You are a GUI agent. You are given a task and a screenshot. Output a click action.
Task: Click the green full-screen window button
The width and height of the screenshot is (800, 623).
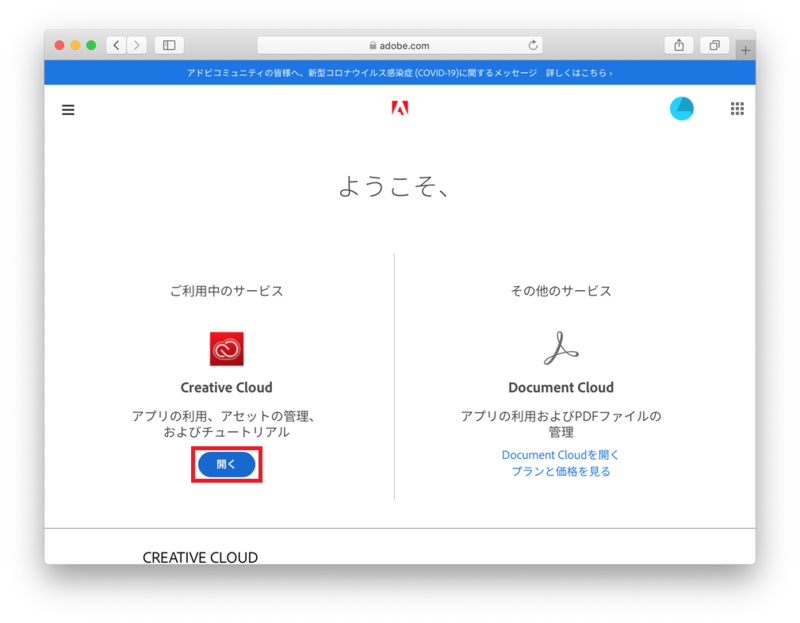point(91,45)
